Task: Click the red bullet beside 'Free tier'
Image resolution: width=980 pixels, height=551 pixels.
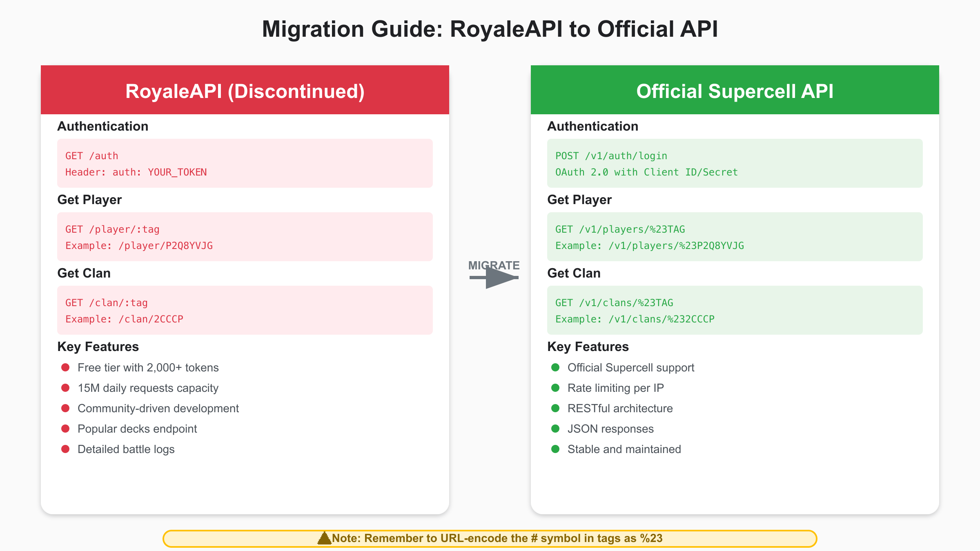Action: tap(65, 367)
